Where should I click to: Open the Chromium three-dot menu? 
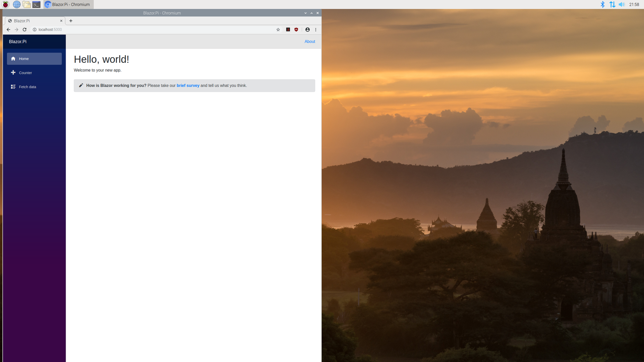pyautogui.click(x=316, y=30)
